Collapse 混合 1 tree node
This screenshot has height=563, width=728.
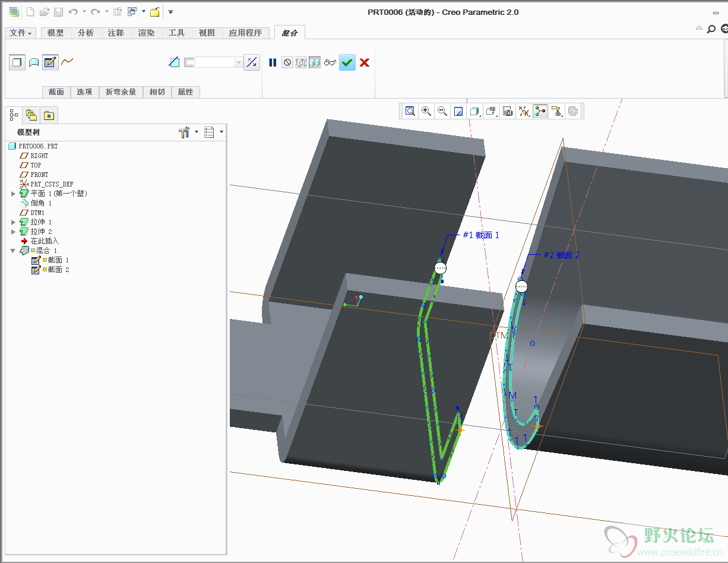(14, 251)
